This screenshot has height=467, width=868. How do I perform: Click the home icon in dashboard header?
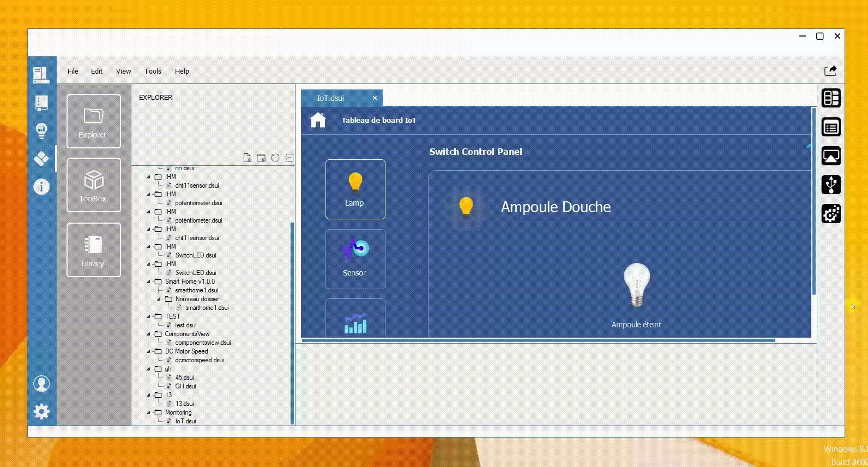tap(318, 120)
